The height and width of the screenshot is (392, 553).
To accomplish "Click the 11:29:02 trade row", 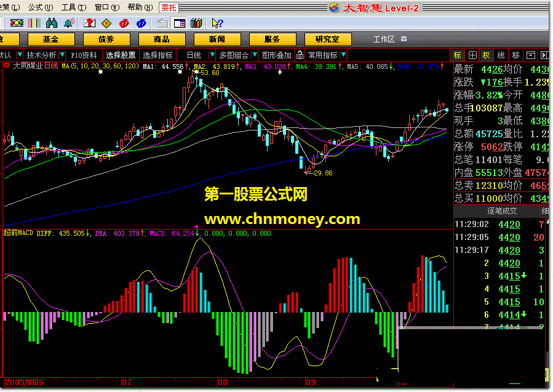I will (501, 224).
